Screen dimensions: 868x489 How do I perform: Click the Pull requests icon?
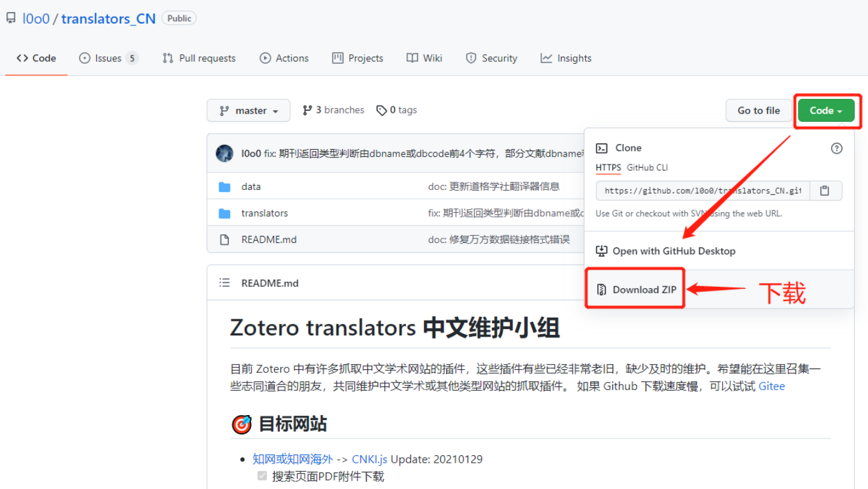tap(168, 58)
